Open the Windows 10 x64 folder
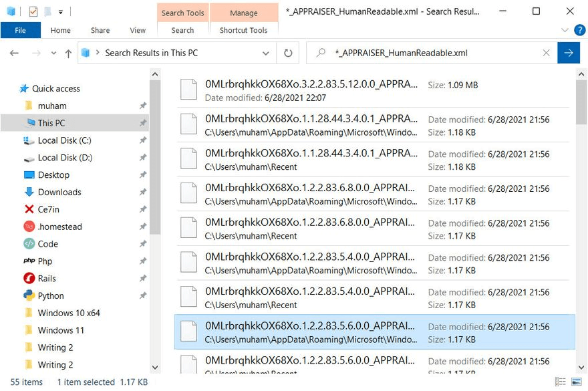The height and width of the screenshot is (391, 588). tap(69, 313)
